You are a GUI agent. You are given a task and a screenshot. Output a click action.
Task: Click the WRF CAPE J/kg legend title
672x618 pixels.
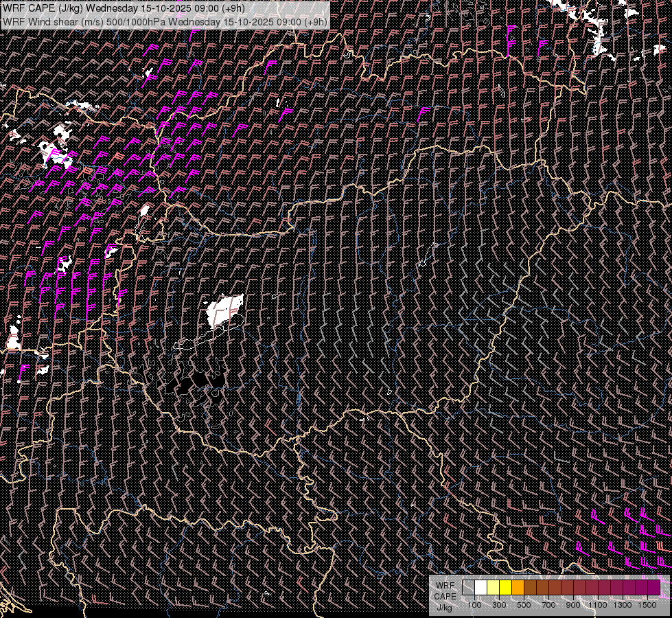pos(445,596)
